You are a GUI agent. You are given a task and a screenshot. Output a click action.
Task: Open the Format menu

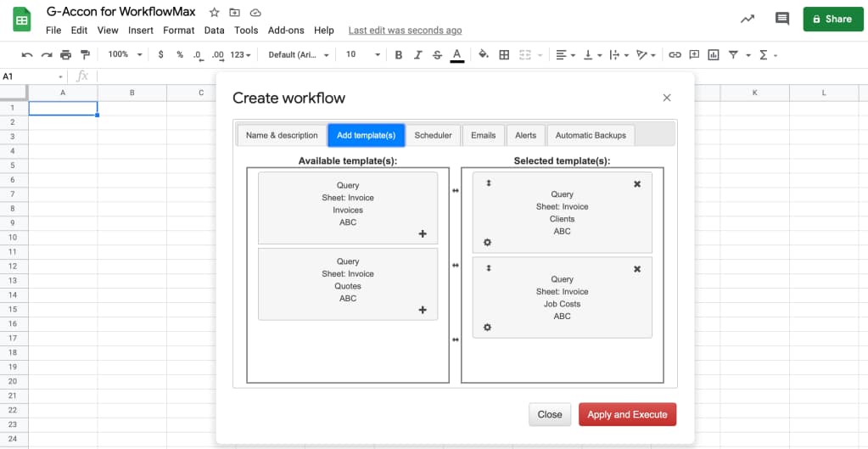pos(179,31)
